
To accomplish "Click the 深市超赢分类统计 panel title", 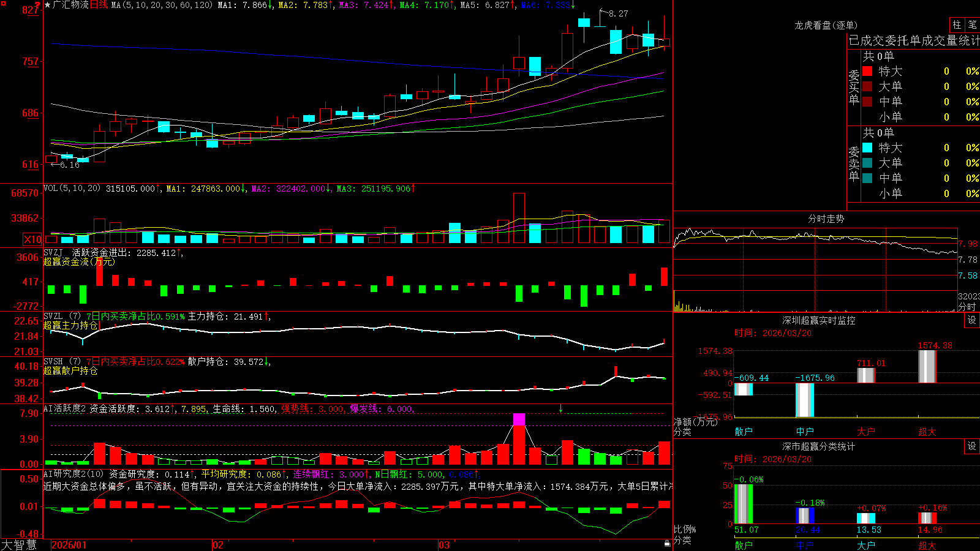I will click(818, 447).
